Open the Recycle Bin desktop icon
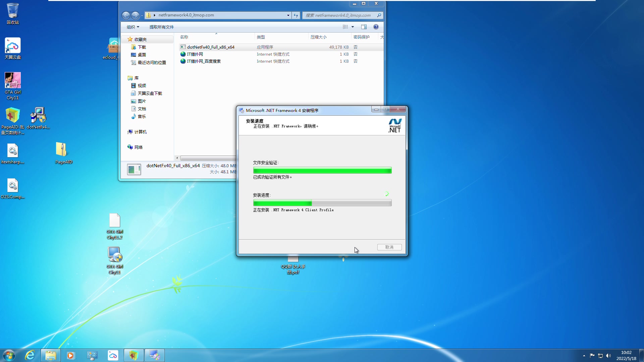This screenshot has width=644, height=362. point(13,13)
